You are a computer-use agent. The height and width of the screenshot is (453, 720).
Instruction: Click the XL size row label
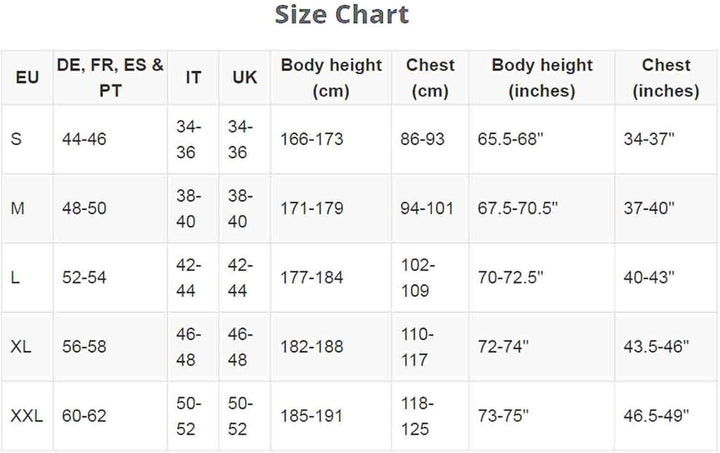click(x=21, y=346)
